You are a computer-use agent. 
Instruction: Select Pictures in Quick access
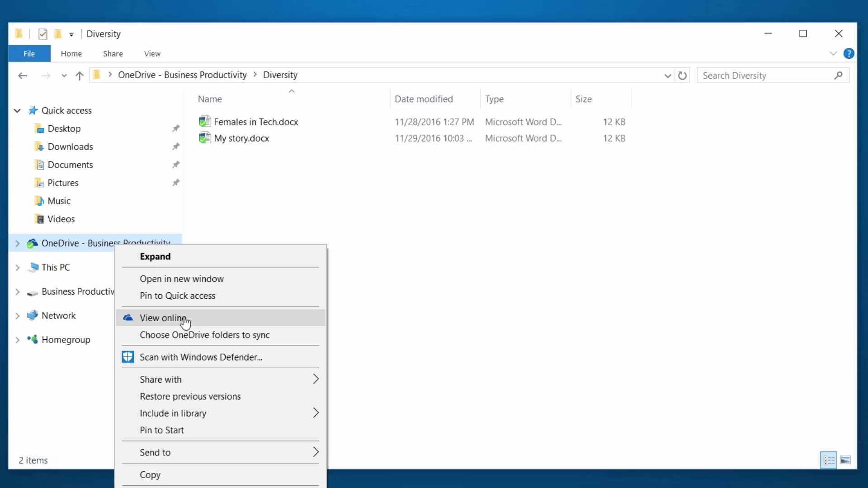click(x=63, y=183)
